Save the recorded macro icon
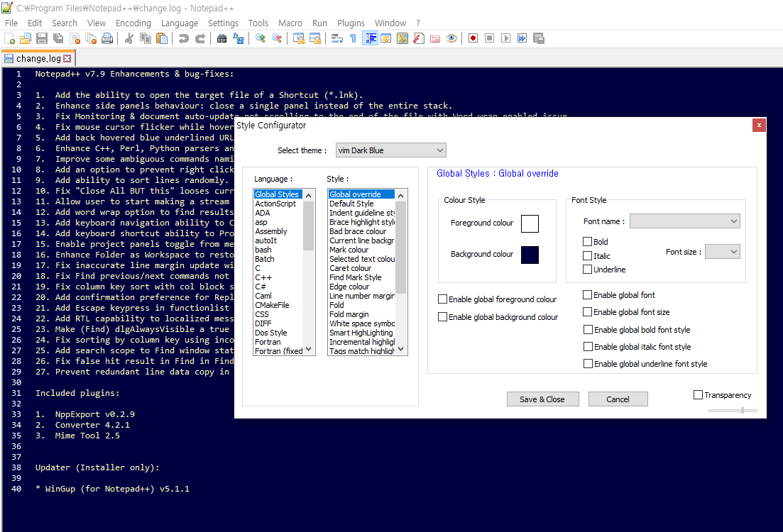Screen dimensions: 783x532 [x=538, y=38]
